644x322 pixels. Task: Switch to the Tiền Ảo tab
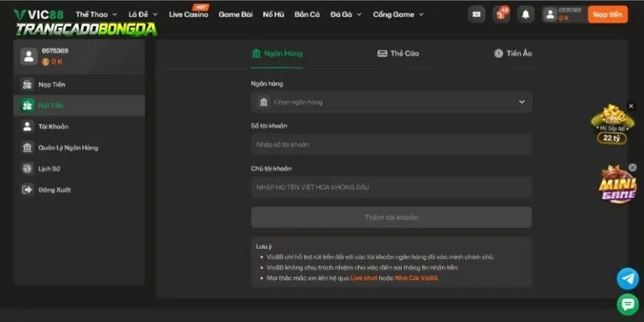[x=513, y=54]
